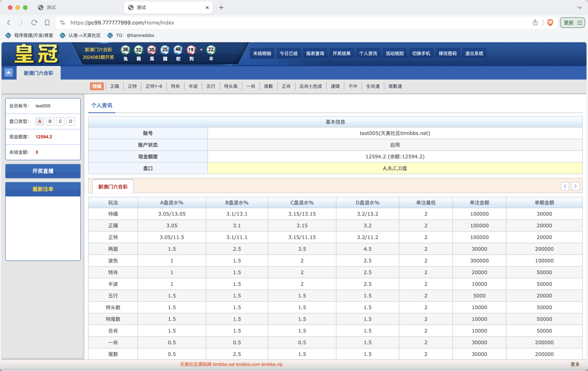This screenshot has height=371, width=588.
Task: Collapse the left panel with blue arrow
Action: tap(9, 72)
